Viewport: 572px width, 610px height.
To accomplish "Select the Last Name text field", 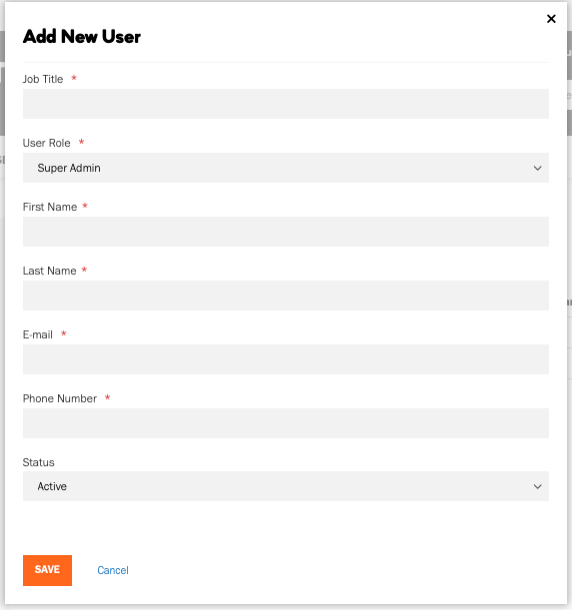I will (x=286, y=295).
